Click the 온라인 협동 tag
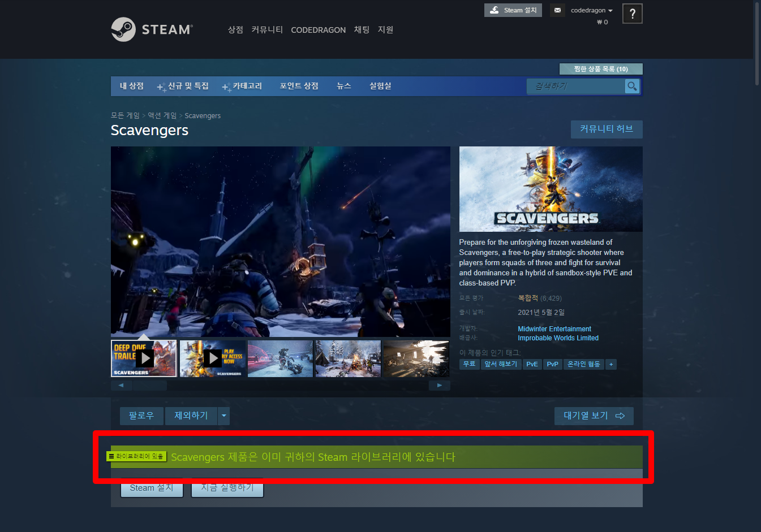This screenshot has height=532, width=761. tap(584, 365)
